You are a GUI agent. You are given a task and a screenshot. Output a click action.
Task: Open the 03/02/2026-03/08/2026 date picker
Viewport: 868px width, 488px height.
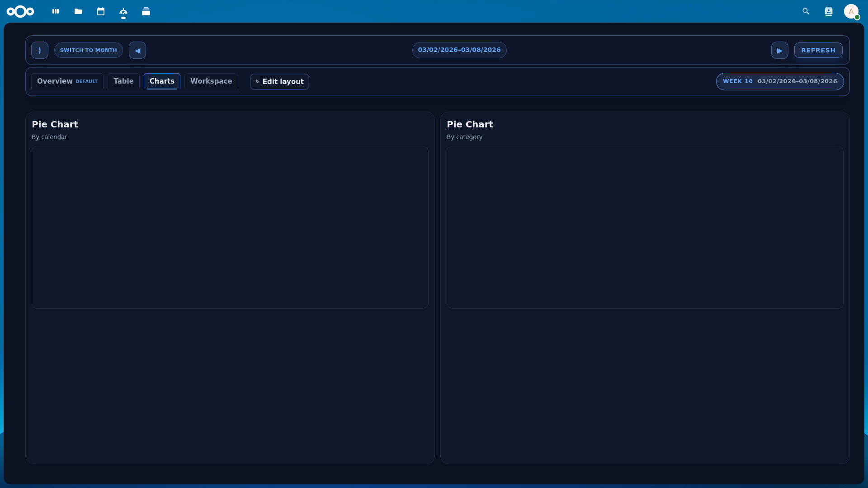tap(459, 50)
